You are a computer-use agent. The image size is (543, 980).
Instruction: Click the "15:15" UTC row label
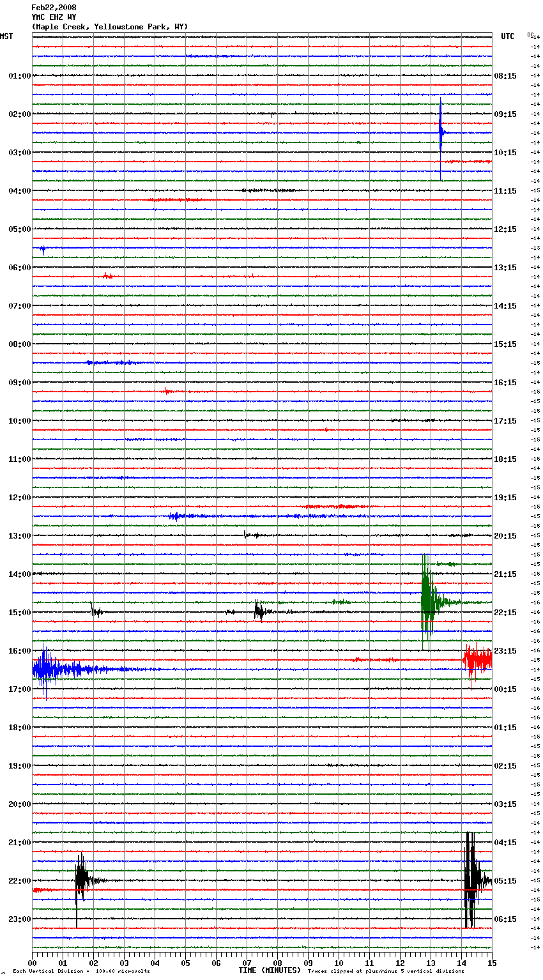(505, 344)
